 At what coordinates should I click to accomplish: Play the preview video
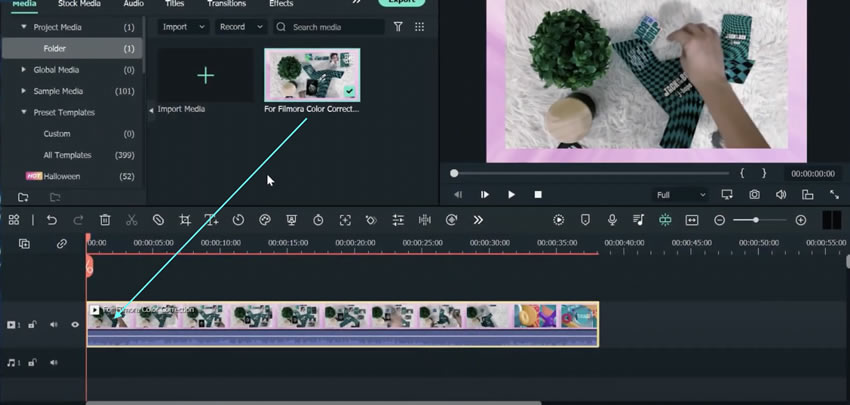(x=511, y=195)
